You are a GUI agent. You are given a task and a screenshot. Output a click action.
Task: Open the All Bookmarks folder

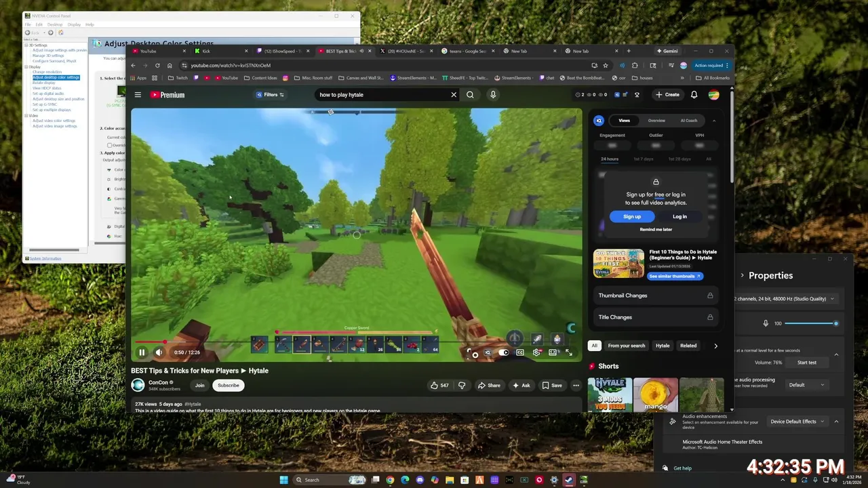713,78
